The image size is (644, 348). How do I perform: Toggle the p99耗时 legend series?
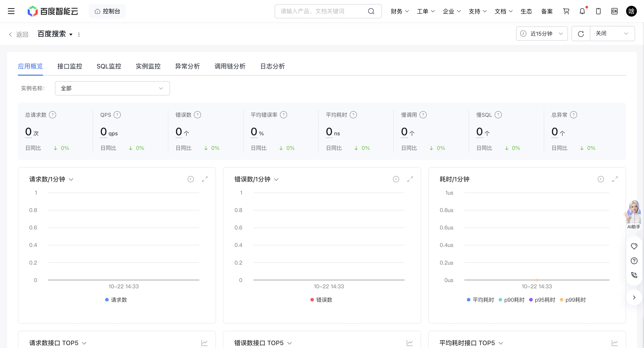point(573,300)
